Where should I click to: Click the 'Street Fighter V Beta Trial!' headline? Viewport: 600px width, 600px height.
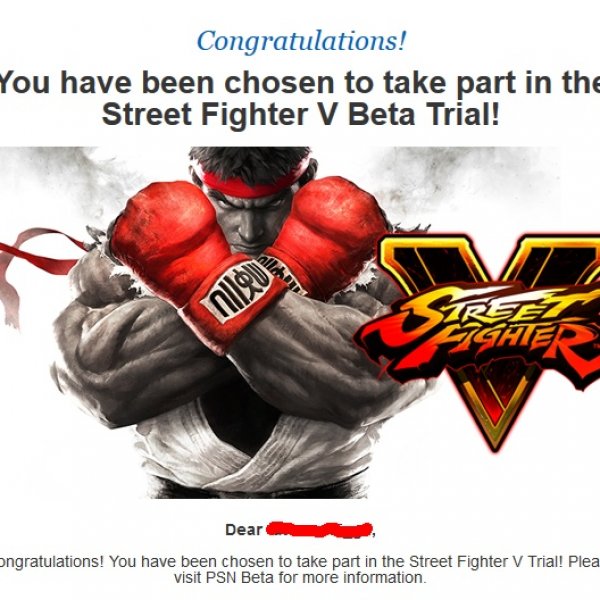(301, 114)
